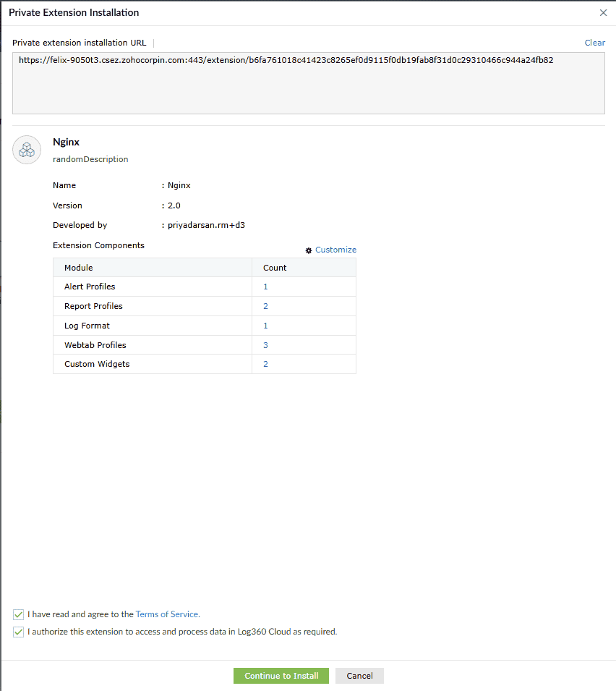Open Log Format count 1
The width and height of the screenshot is (616, 691).
[x=265, y=326]
